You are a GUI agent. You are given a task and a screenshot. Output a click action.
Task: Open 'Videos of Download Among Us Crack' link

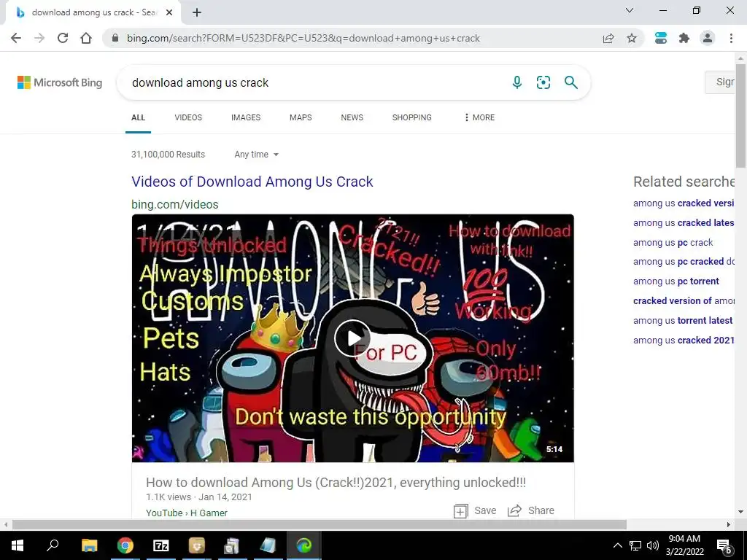[x=252, y=182]
